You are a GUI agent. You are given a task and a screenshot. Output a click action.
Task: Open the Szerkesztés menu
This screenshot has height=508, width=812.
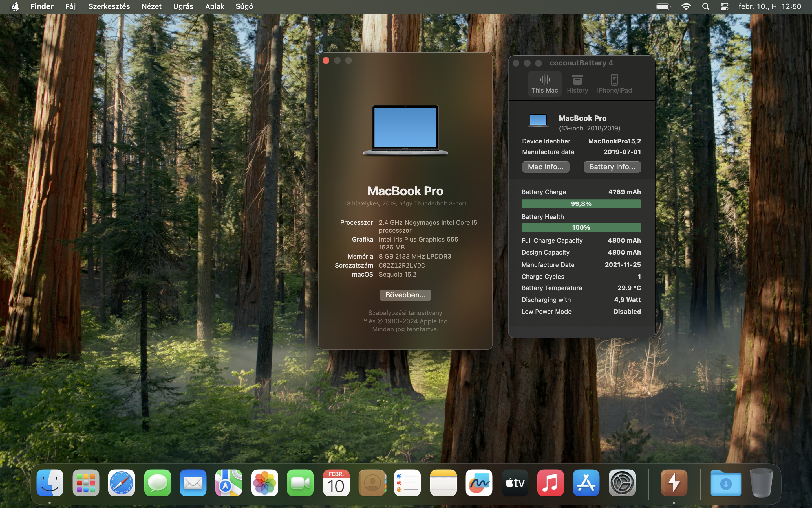click(x=109, y=6)
